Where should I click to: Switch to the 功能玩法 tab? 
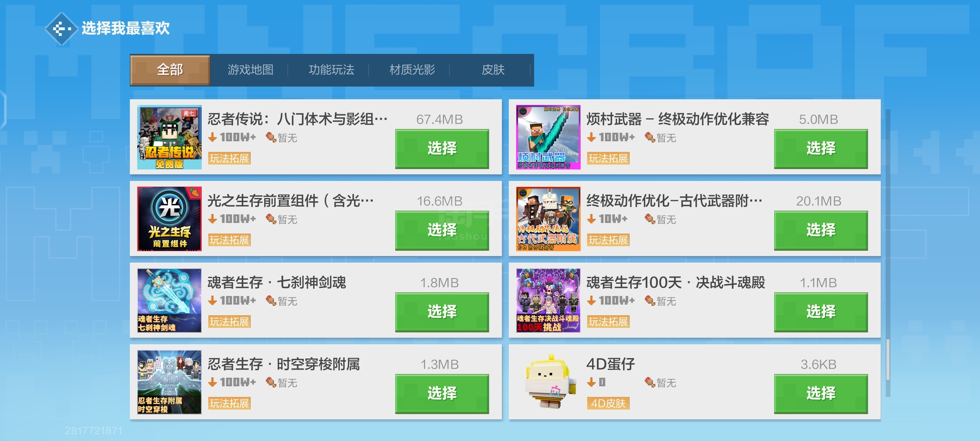coord(331,70)
